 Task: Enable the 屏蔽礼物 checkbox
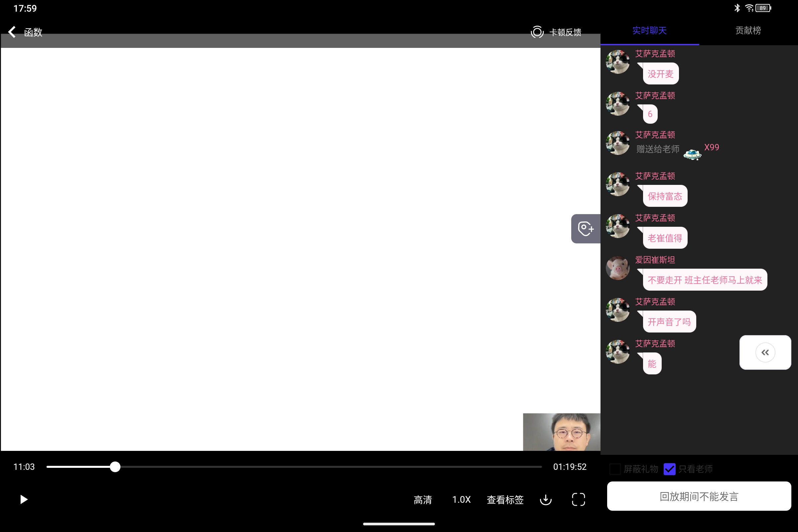(615, 469)
